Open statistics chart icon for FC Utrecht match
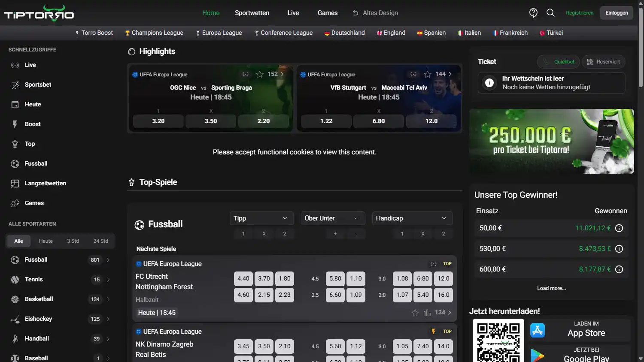 (x=427, y=313)
